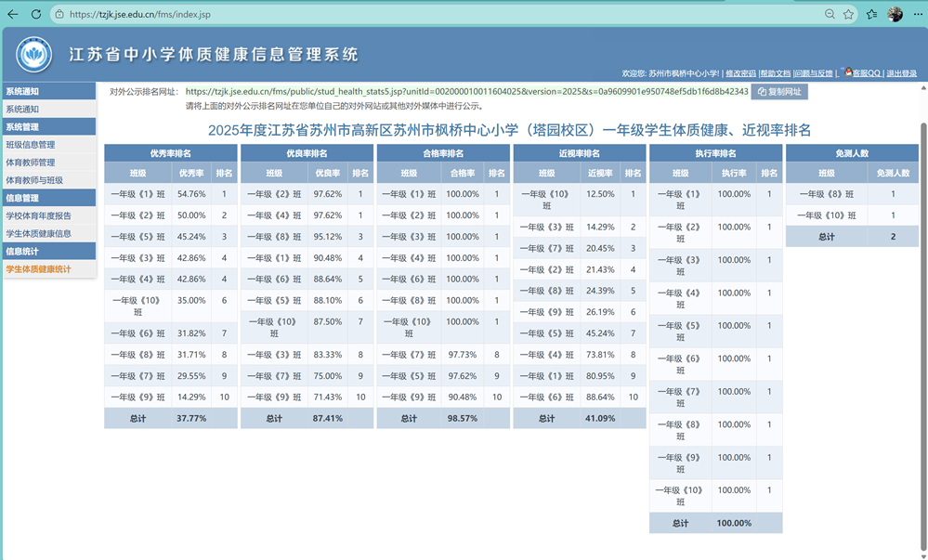This screenshot has width=928, height=560.
Task: Click 一年级《8》班 in 免测人数 table
Action: coord(826,193)
